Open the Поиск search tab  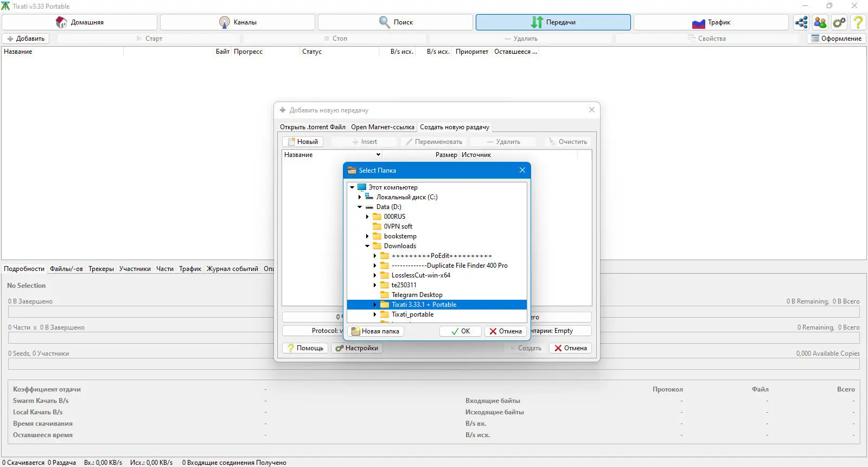coord(395,22)
